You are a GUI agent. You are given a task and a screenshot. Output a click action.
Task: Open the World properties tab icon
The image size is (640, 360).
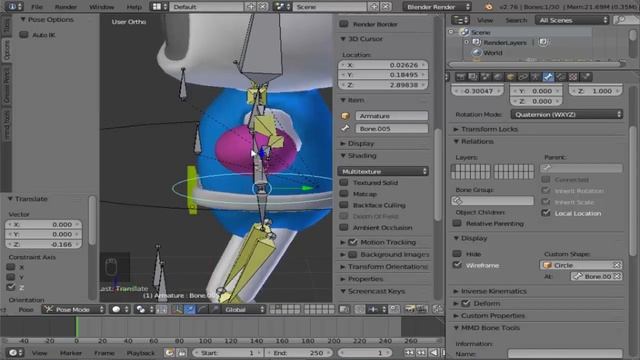pos(498,77)
